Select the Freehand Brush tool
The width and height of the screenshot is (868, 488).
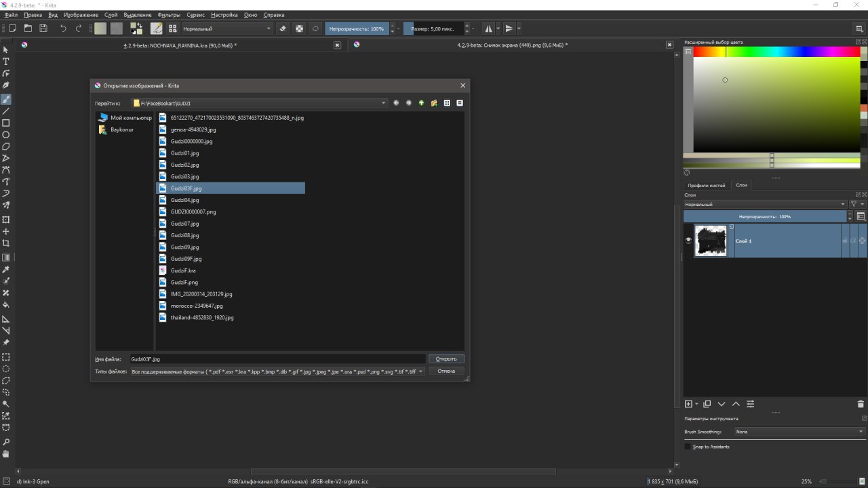pos(6,100)
